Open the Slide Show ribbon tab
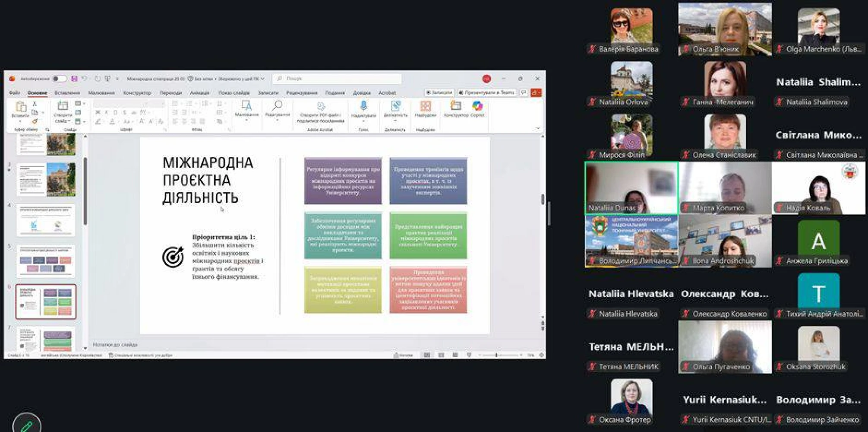 point(234,93)
